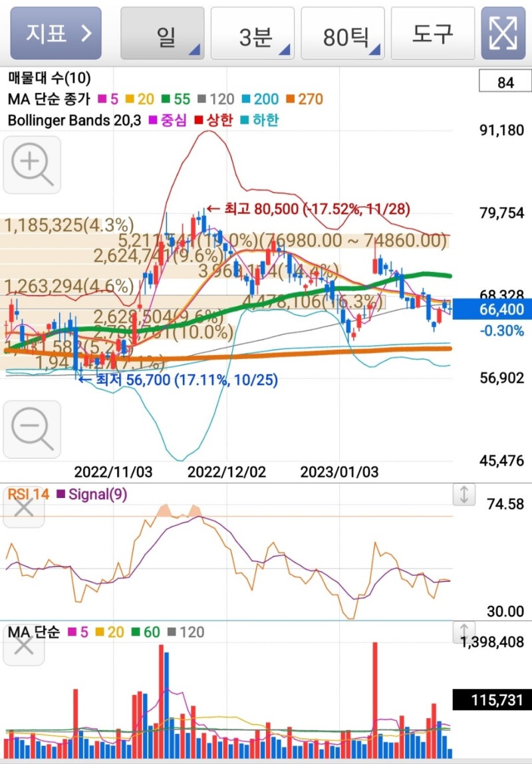Click the volume panel MA 60 legend
Viewport: 532px width, 764px height.
pyautogui.click(x=146, y=632)
